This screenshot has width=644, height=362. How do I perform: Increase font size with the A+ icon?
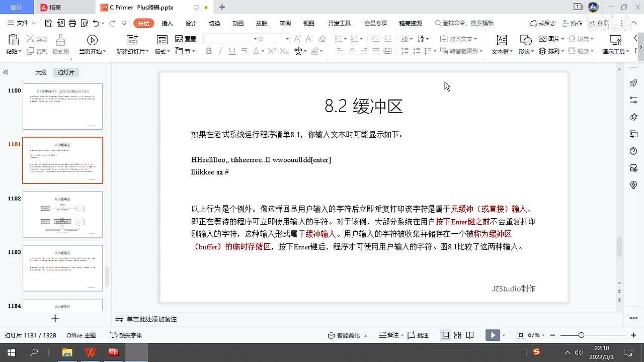click(x=297, y=39)
